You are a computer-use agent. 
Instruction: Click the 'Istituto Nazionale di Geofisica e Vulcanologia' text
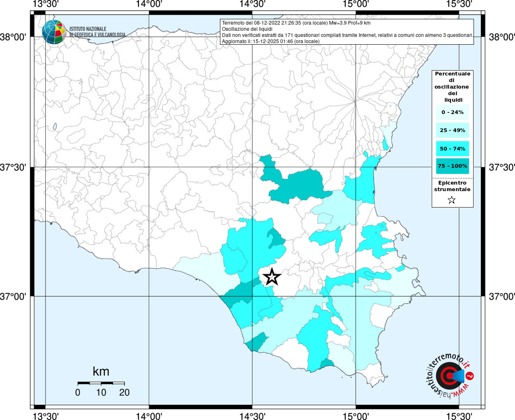click(97, 32)
